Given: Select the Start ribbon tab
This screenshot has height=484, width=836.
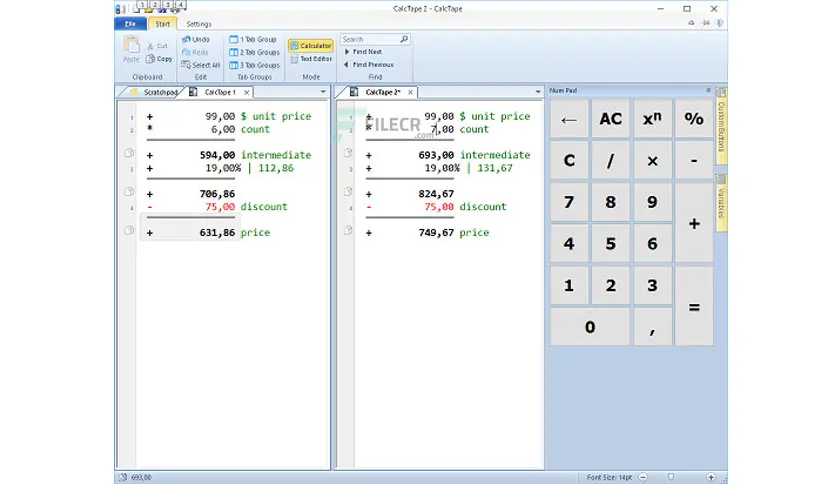Looking at the screenshot, I should (163, 24).
